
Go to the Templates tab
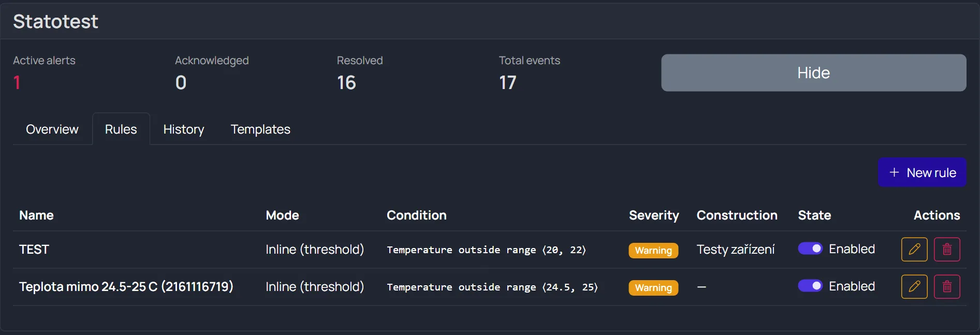(260, 129)
